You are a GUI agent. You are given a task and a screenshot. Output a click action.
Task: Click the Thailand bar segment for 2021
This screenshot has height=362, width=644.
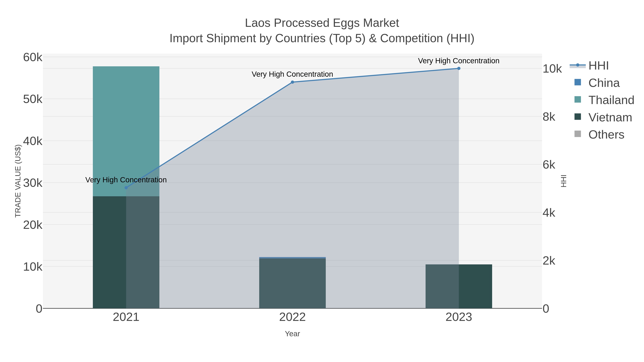click(126, 131)
